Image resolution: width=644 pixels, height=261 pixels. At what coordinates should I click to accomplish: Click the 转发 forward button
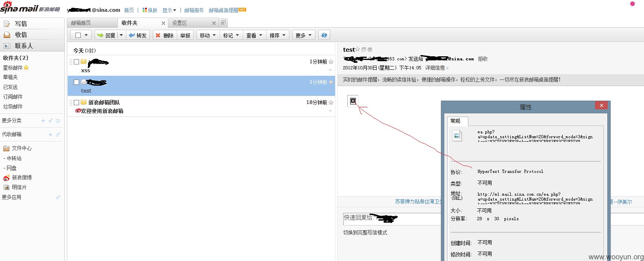138,35
